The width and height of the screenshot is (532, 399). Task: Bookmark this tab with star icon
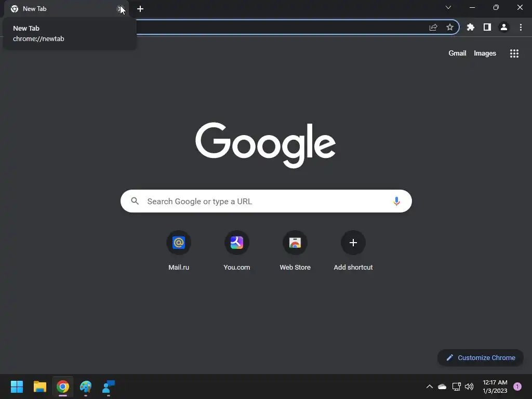coord(450,27)
